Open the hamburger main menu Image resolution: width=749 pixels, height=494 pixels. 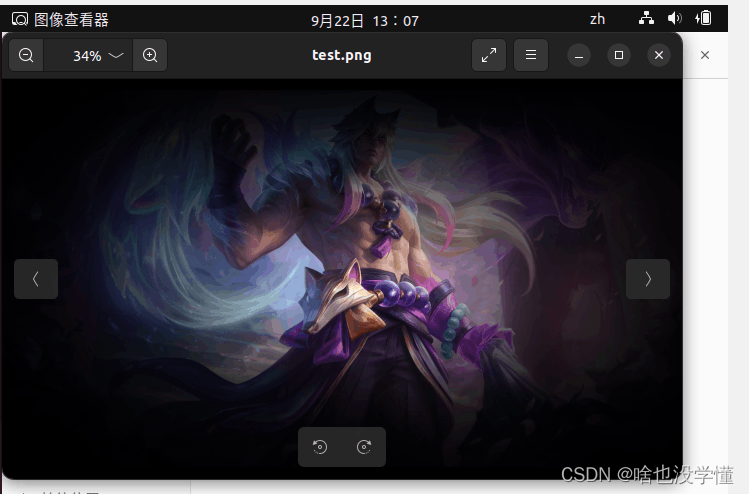point(531,55)
